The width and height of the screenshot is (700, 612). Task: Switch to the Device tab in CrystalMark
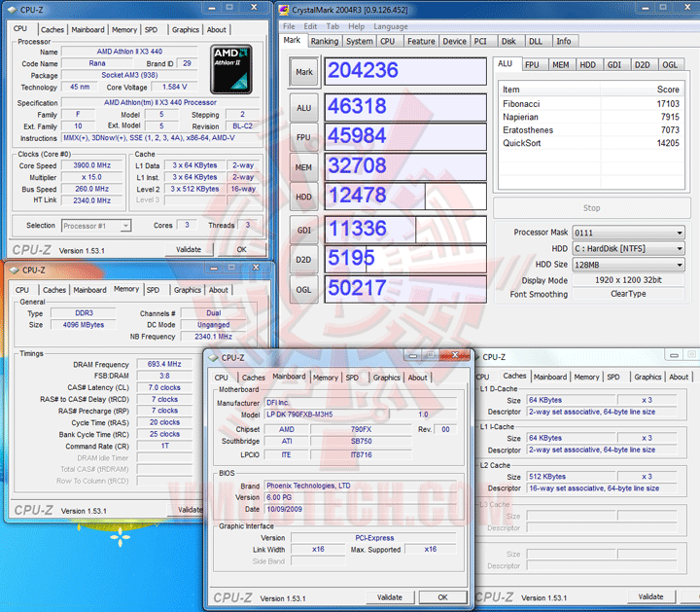[x=454, y=41]
